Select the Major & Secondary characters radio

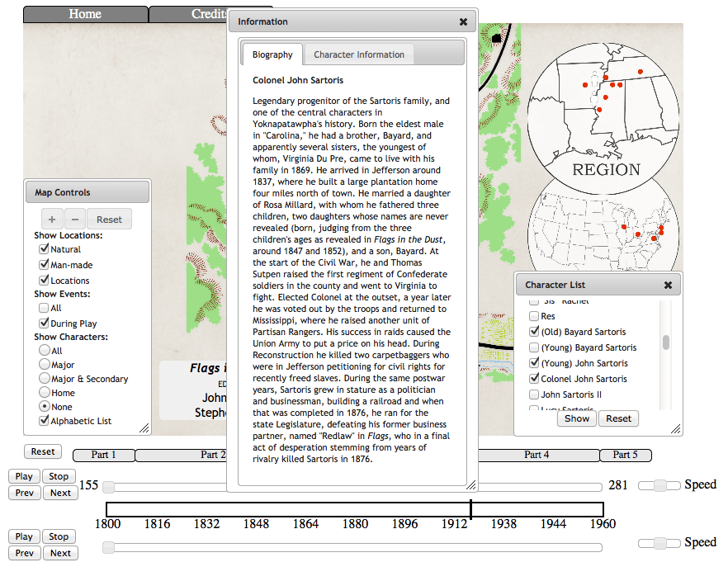45,379
